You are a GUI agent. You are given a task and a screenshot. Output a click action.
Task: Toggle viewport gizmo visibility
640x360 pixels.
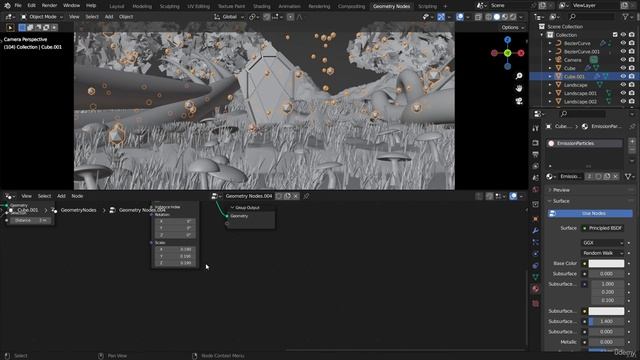(x=441, y=17)
